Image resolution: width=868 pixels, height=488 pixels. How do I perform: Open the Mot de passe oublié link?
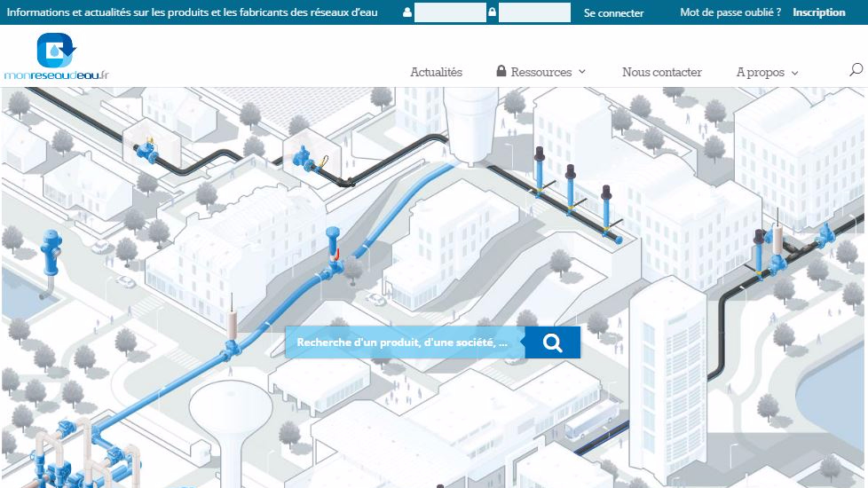(x=730, y=12)
